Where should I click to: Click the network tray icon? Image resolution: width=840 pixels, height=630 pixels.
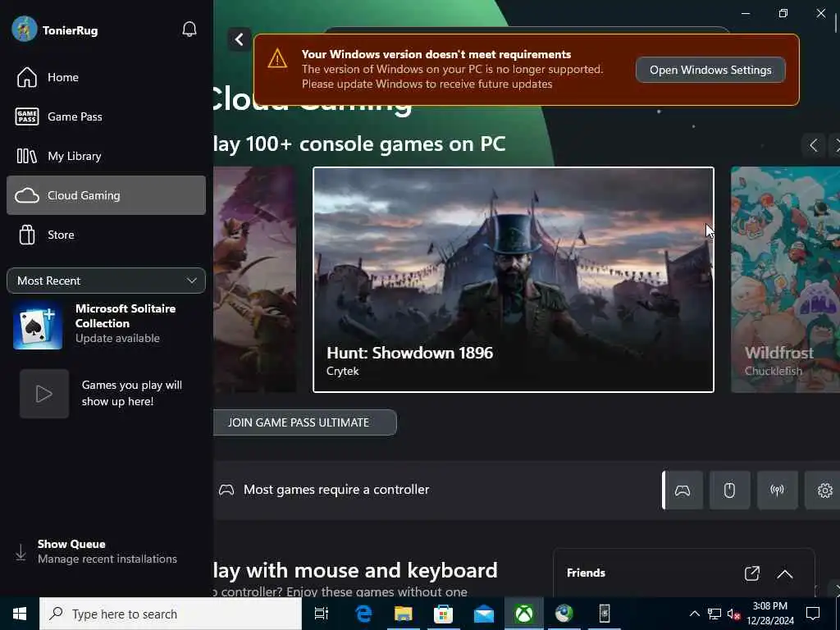click(714, 614)
